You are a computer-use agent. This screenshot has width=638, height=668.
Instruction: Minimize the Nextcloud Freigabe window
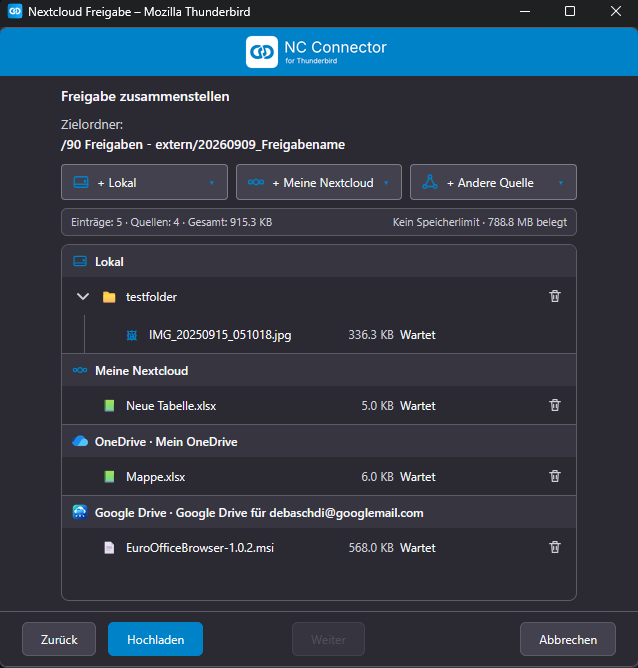point(525,11)
